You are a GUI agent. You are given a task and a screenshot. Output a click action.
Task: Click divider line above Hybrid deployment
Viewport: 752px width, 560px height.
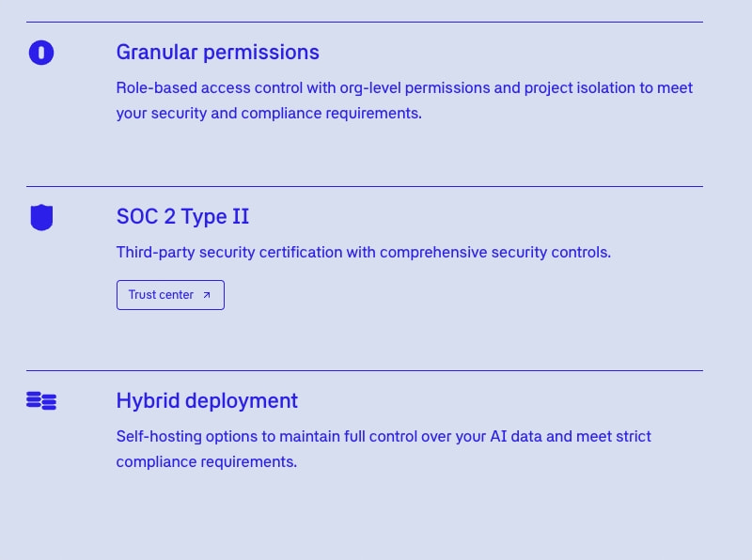[x=365, y=370]
